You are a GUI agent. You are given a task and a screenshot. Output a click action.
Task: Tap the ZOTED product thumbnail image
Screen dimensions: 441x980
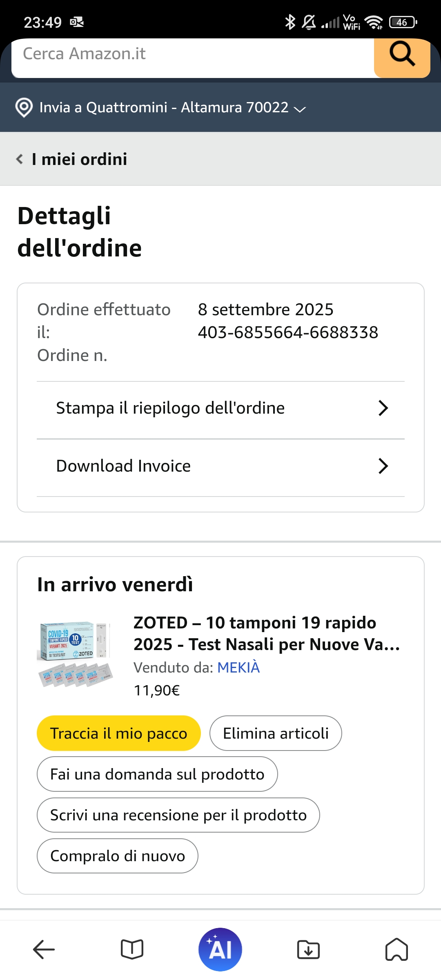(76, 654)
